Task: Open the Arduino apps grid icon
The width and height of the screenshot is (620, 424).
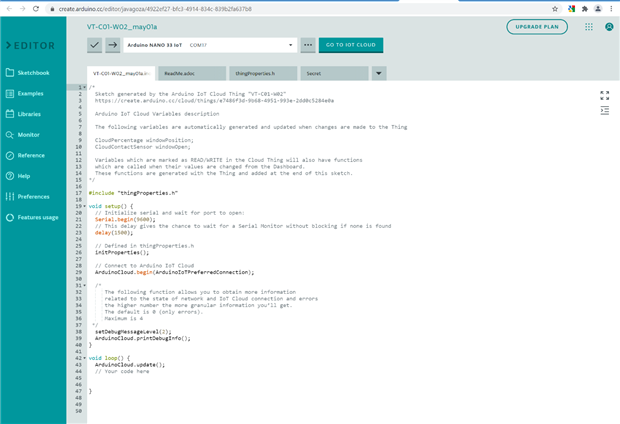Action: pyautogui.click(x=589, y=27)
